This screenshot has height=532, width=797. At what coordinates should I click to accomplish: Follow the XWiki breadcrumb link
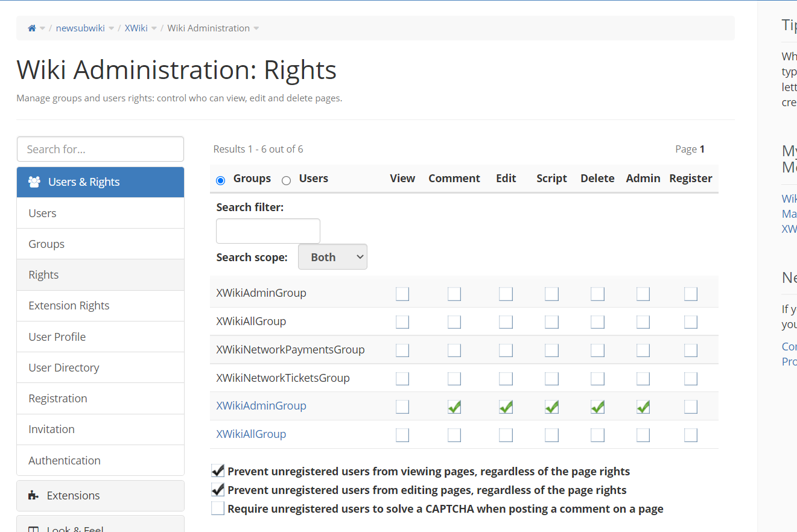coord(136,28)
